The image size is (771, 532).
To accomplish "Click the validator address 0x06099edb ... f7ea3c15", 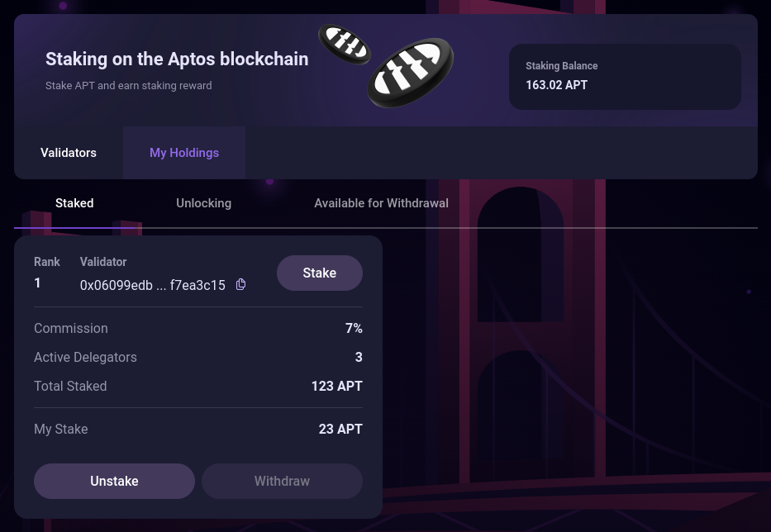I will click(152, 286).
